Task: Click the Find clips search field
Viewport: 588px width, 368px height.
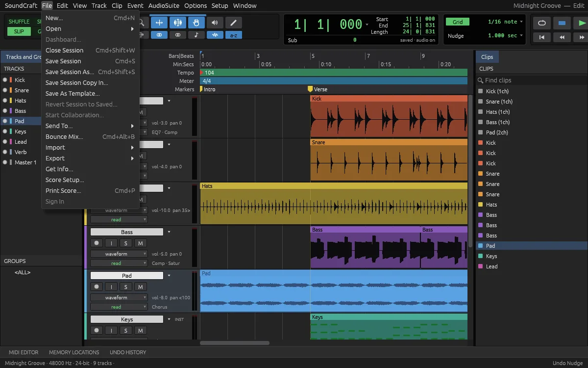Action: pyautogui.click(x=531, y=80)
